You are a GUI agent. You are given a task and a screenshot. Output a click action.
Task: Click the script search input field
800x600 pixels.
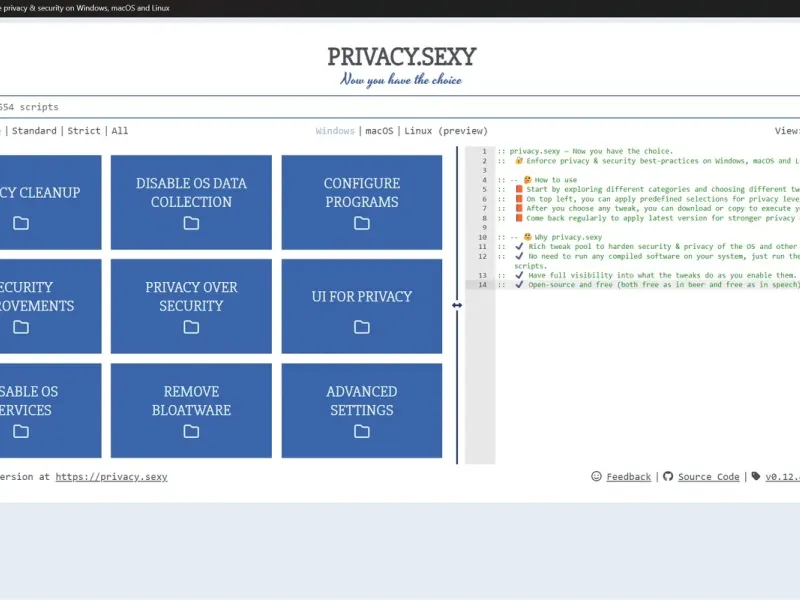point(400,107)
